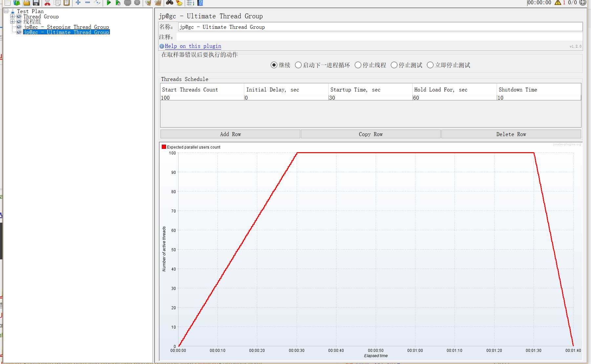
Task: Select the 停止测试 radio button
Action: tap(394, 65)
